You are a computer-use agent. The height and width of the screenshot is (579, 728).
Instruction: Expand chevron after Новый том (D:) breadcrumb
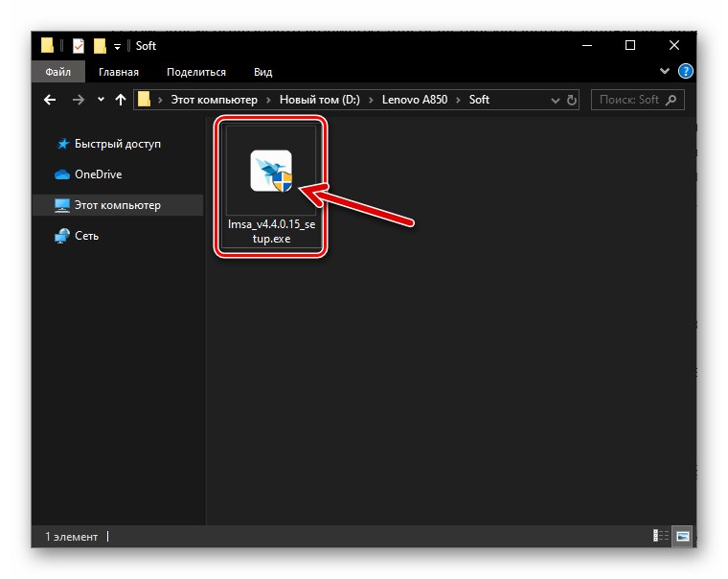[x=371, y=100]
